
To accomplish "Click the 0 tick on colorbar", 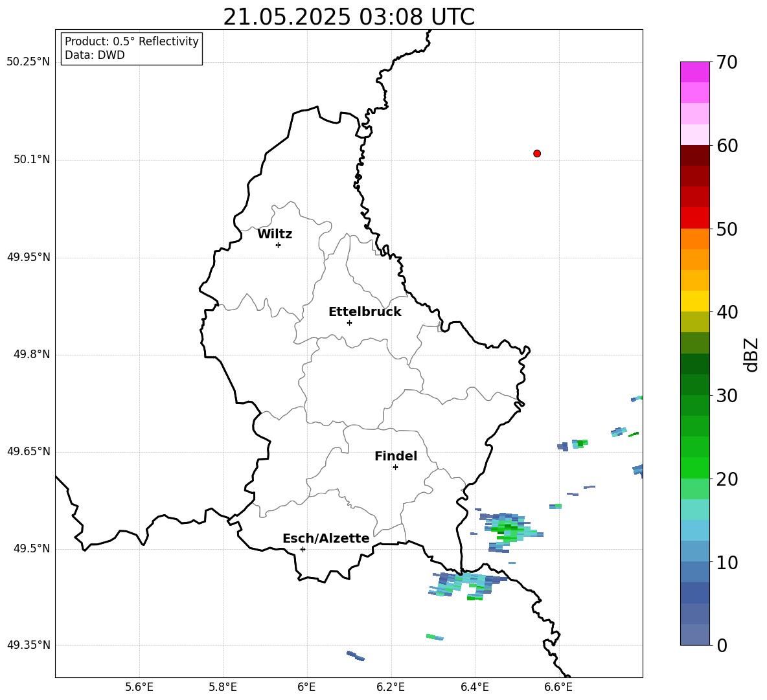I will (x=722, y=645).
